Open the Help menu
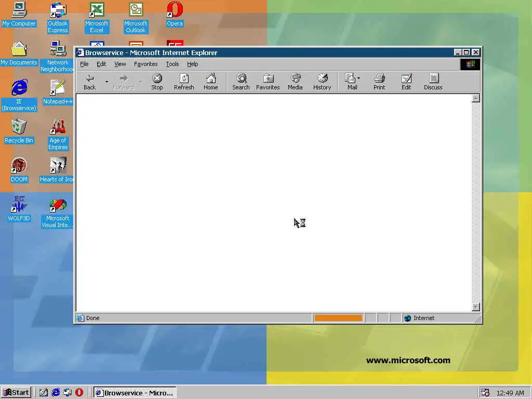Image resolution: width=532 pixels, height=399 pixels. [x=192, y=64]
